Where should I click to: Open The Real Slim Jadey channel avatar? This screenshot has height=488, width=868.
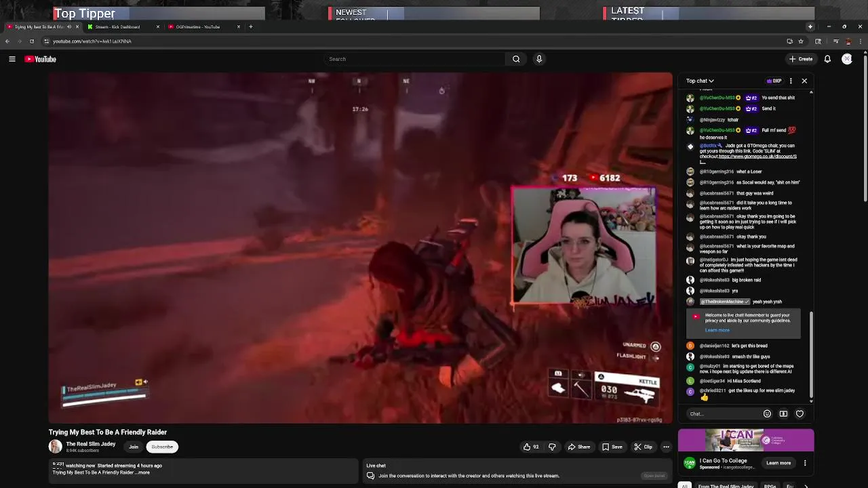pos(55,447)
